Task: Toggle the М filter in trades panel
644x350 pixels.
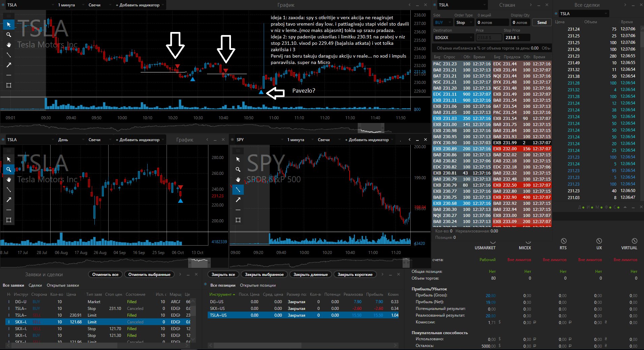Action: pyautogui.click(x=599, y=207)
